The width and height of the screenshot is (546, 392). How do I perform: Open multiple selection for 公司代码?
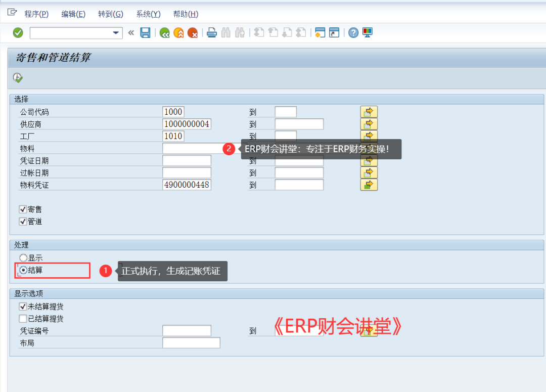click(369, 112)
